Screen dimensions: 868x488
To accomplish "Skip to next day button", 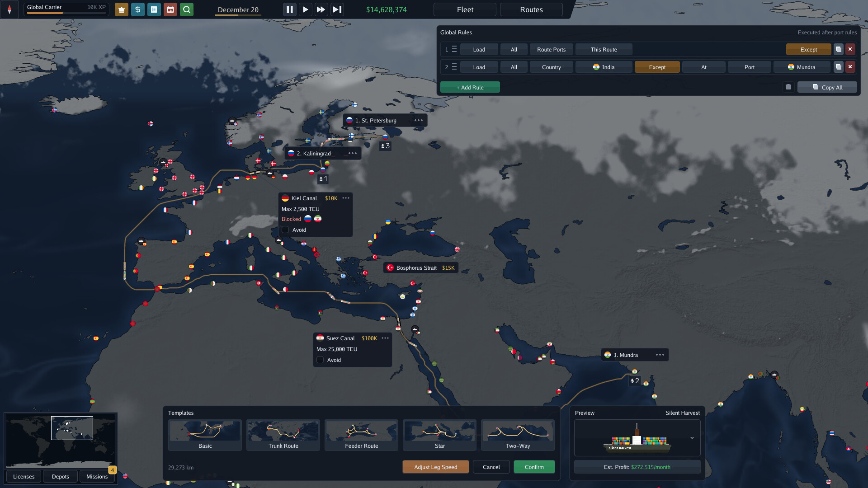I will 337,9.
